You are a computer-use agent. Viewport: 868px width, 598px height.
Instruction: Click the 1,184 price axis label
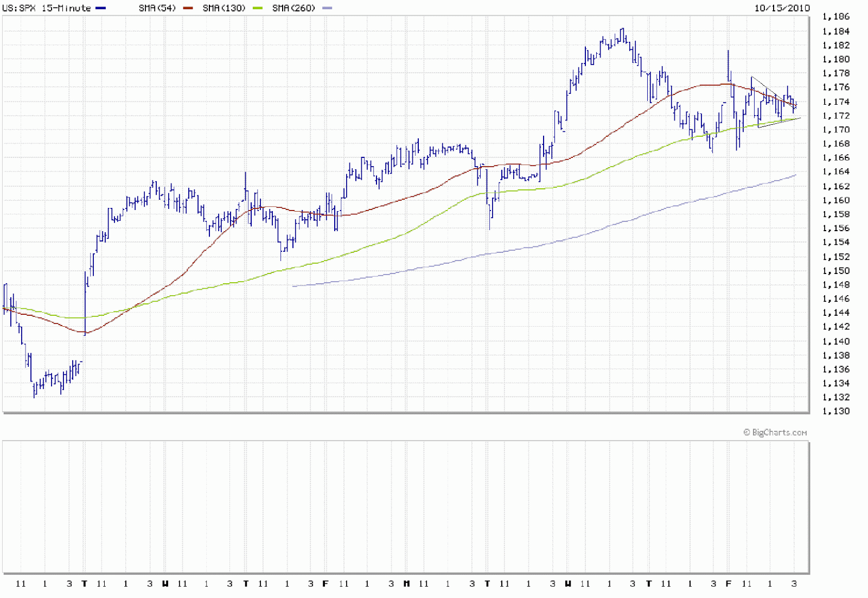pyautogui.click(x=836, y=31)
